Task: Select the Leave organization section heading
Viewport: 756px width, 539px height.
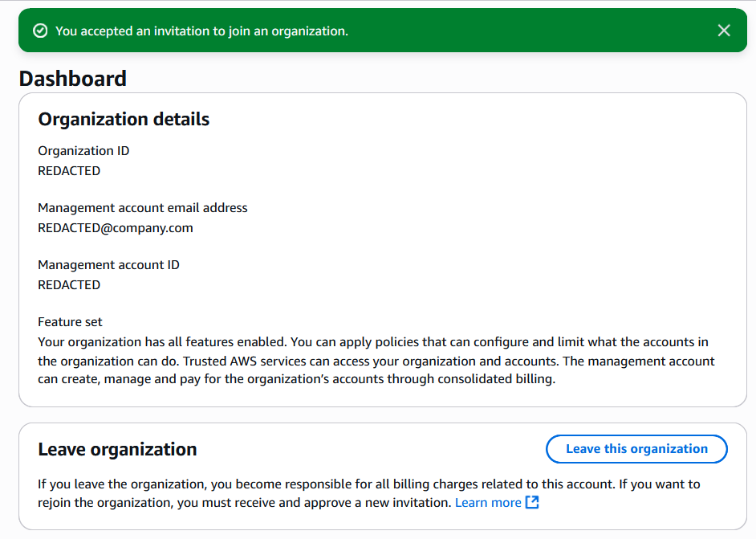Action: (x=118, y=449)
